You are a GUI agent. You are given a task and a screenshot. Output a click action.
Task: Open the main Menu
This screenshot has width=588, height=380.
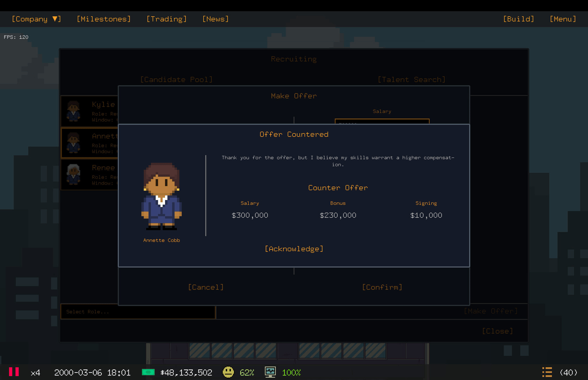coord(563,19)
